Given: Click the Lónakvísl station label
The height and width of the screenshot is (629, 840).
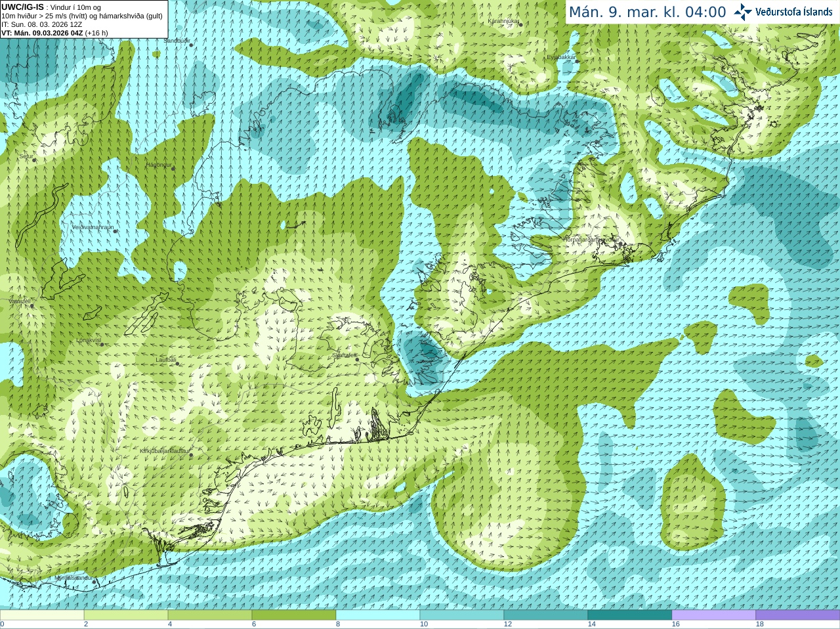Looking at the screenshot, I should pos(89,340).
